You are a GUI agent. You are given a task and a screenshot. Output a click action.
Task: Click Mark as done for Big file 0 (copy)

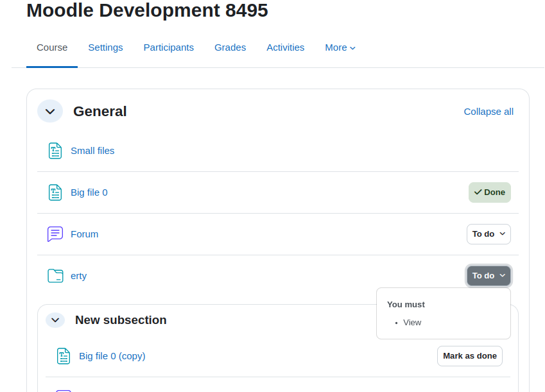click(470, 356)
